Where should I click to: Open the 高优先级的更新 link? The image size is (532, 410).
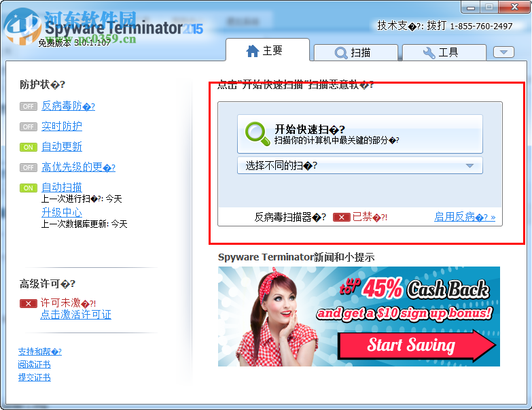pos(78,167)
